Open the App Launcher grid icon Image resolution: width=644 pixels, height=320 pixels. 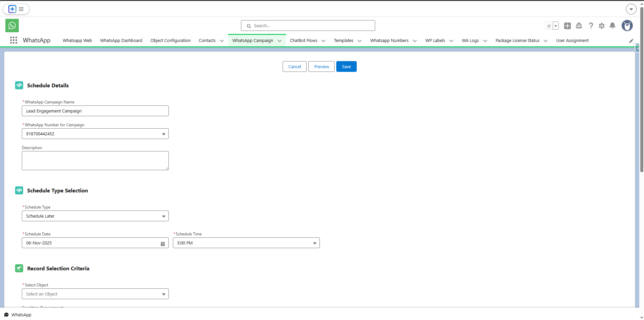click(13, 40)
